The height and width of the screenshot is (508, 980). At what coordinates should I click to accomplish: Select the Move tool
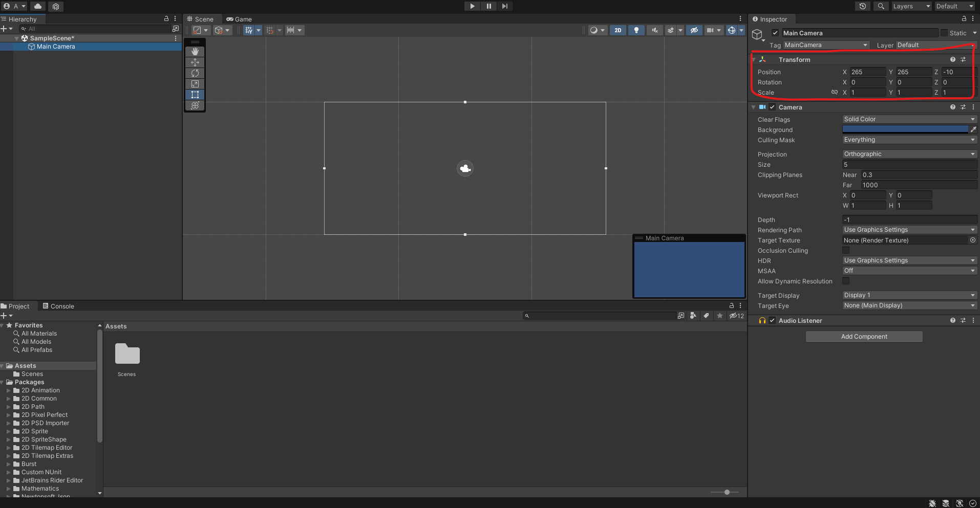pos(195,62)
